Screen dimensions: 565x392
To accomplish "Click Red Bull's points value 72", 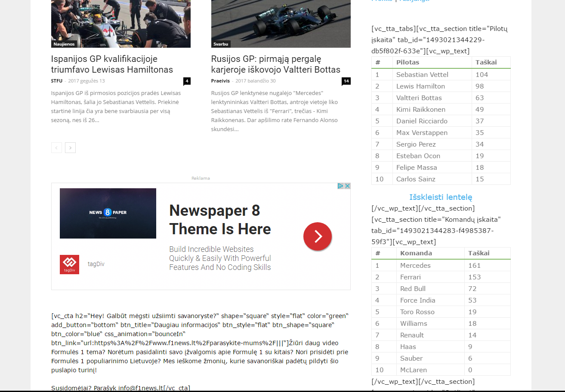I will 472,289.
